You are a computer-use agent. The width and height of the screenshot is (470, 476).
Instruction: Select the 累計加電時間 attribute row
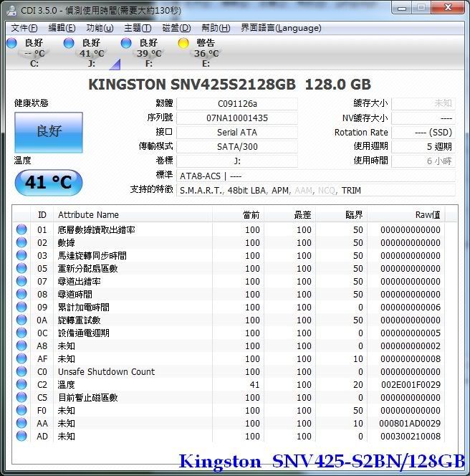(229, 308)
